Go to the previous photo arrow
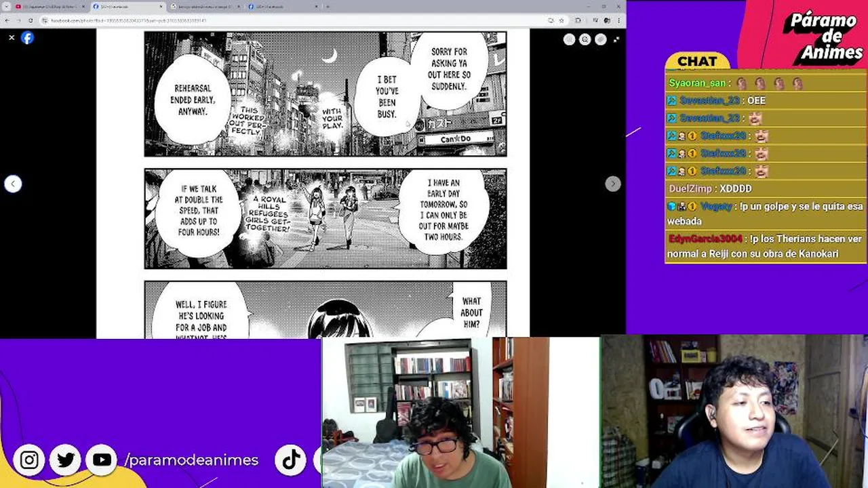The height and width of the screenshot is (488, 868). 13,184
